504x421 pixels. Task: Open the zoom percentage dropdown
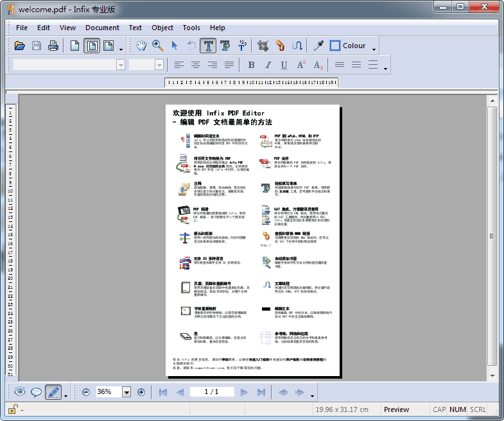point(126,392)
